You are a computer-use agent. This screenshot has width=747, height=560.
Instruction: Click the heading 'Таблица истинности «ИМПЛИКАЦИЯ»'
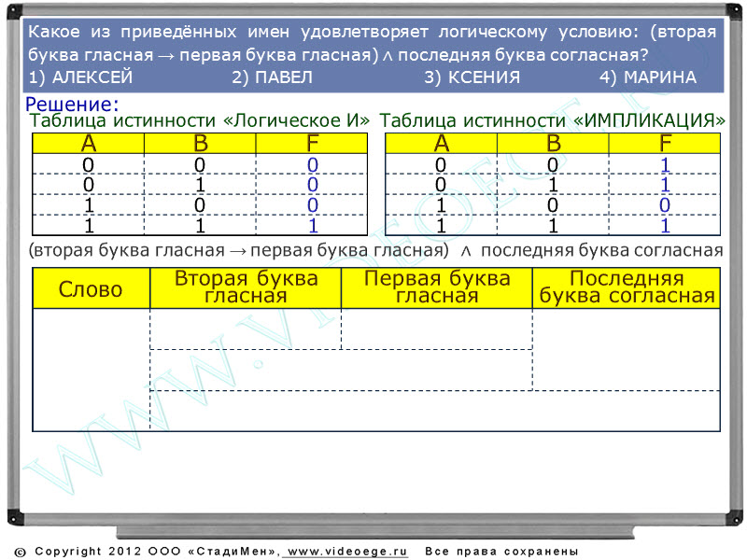[x=552, y=120]
